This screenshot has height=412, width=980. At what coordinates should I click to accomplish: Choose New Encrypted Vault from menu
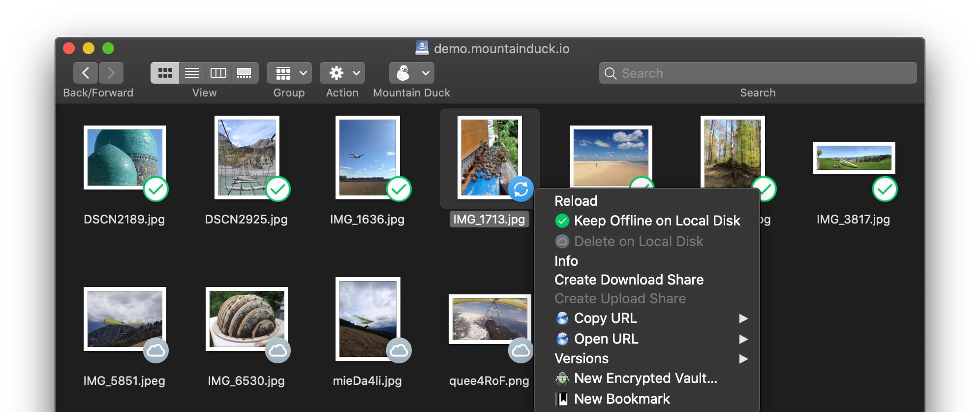645,379
